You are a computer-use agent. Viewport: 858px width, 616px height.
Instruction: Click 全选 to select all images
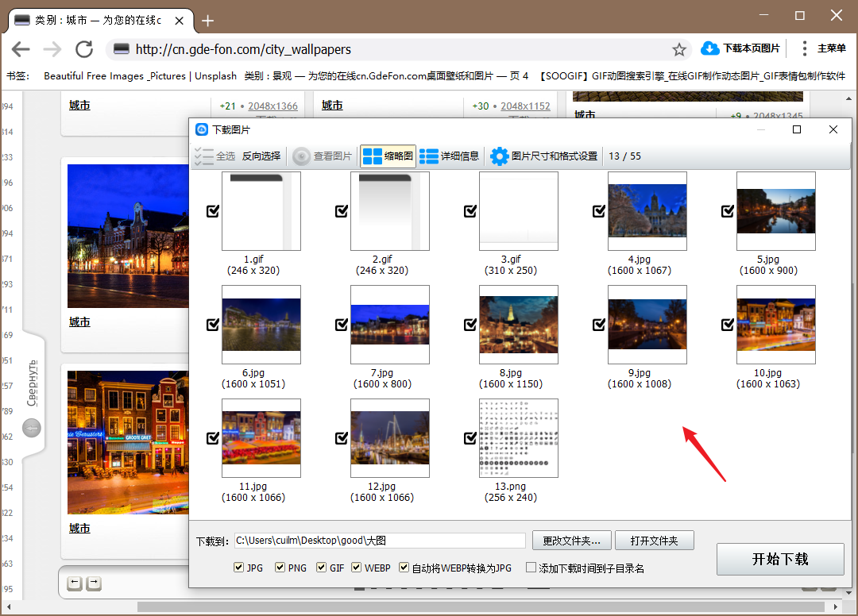coord(215,156)
